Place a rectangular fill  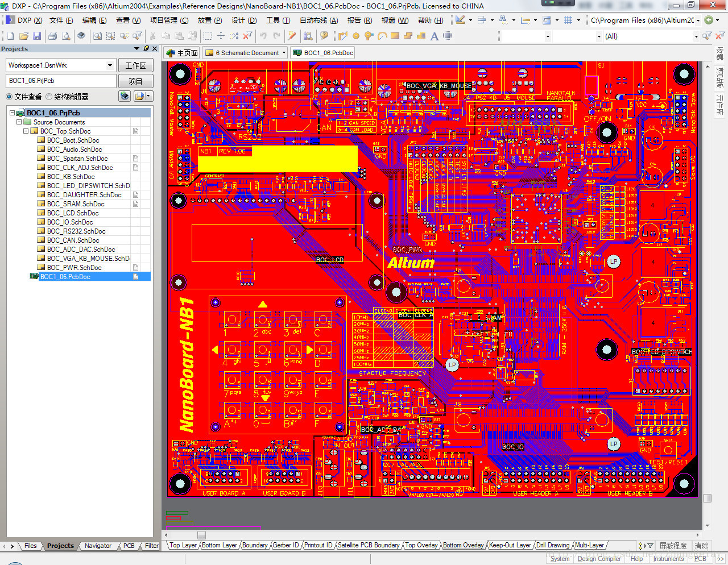[x=395, y=36]
